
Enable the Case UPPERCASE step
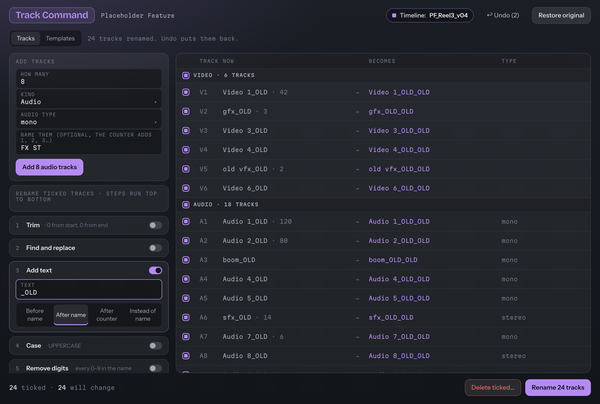click(x=155, y=345)
